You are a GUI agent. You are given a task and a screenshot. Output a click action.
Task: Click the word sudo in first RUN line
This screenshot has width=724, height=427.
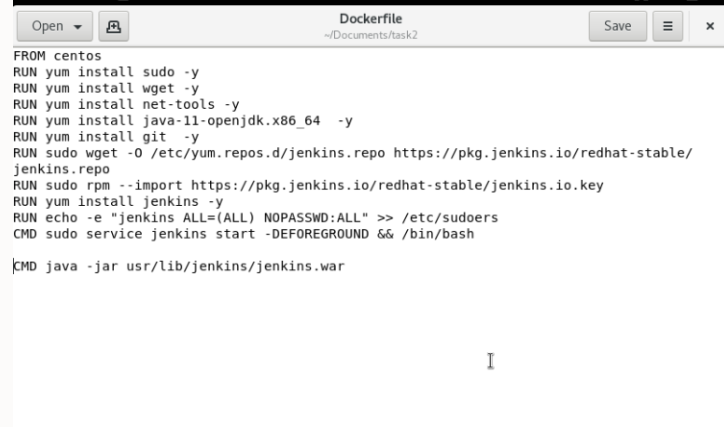[158, 72]
